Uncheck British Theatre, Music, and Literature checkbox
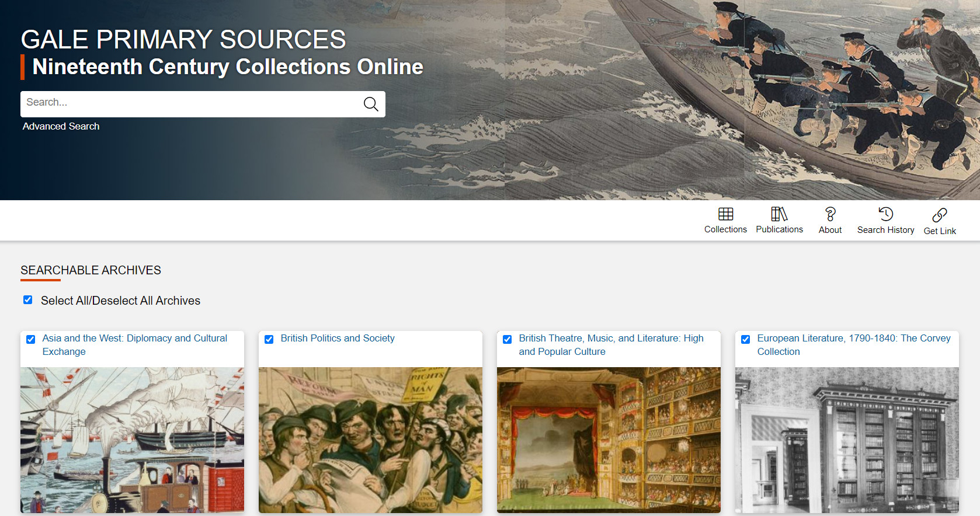The height and width of the screenshot is (516, 980). point(507,339)
